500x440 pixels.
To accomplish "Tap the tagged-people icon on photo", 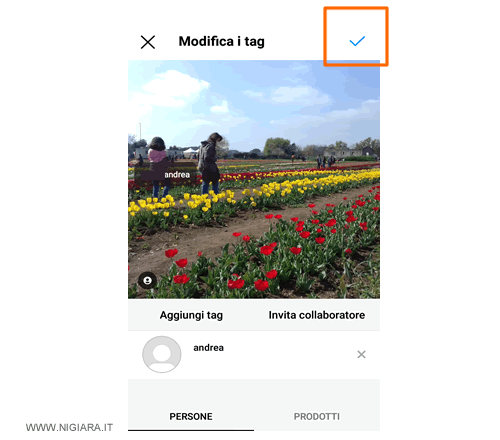I will [x=147, y=281].
